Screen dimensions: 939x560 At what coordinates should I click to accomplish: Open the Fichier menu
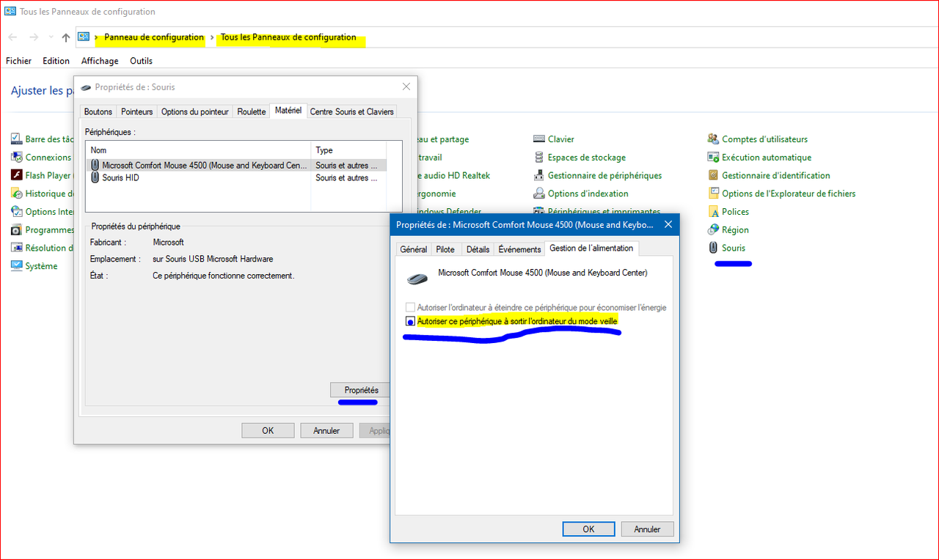click(x=18, y=61)
